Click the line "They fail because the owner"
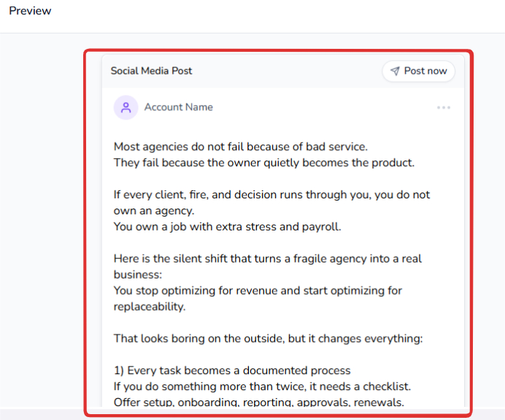 coord(263,163)
